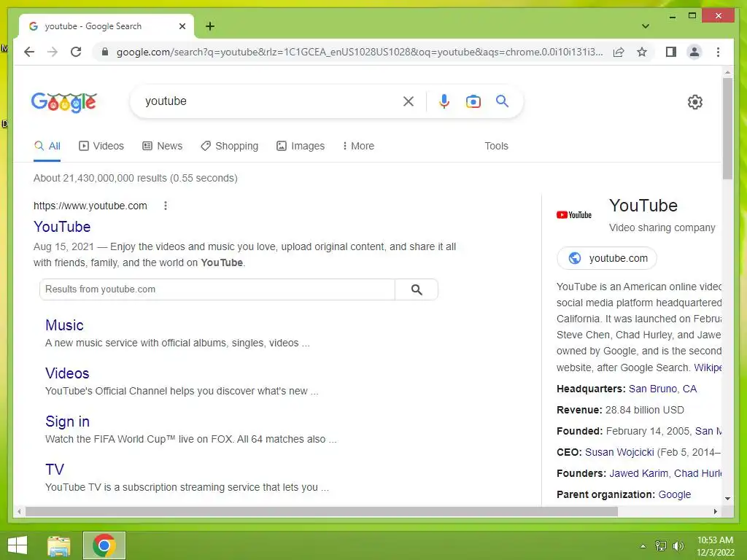Click the horizontal scroll left arrow
Screen dimensions: 747x560
click(19, 511)
